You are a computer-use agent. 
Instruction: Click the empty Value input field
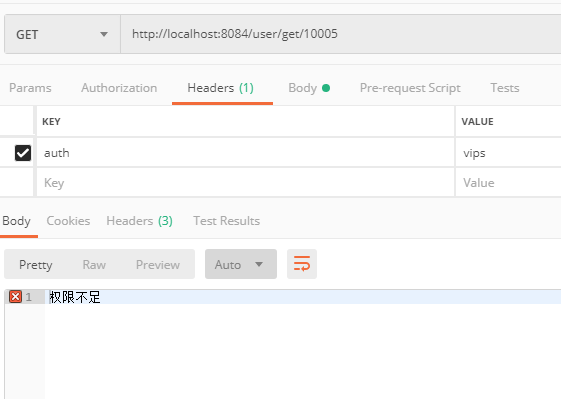(508, 183)
